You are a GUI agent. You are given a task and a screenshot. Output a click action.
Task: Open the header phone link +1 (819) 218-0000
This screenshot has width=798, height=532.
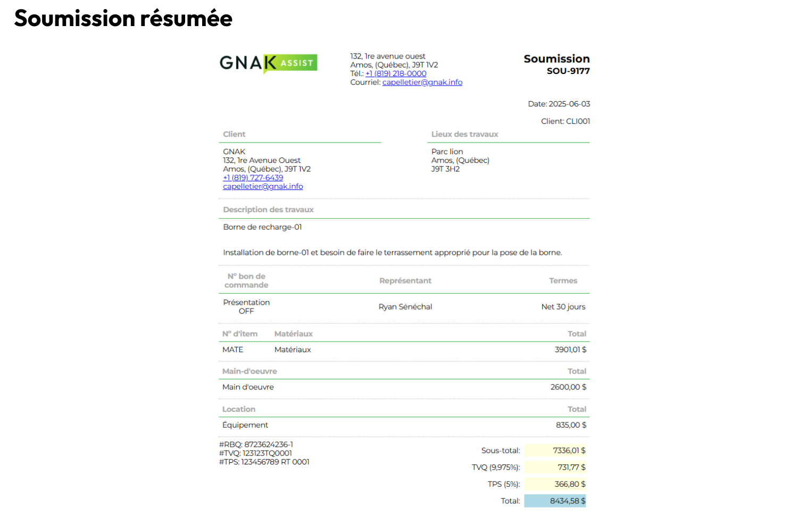coord(396,73)
